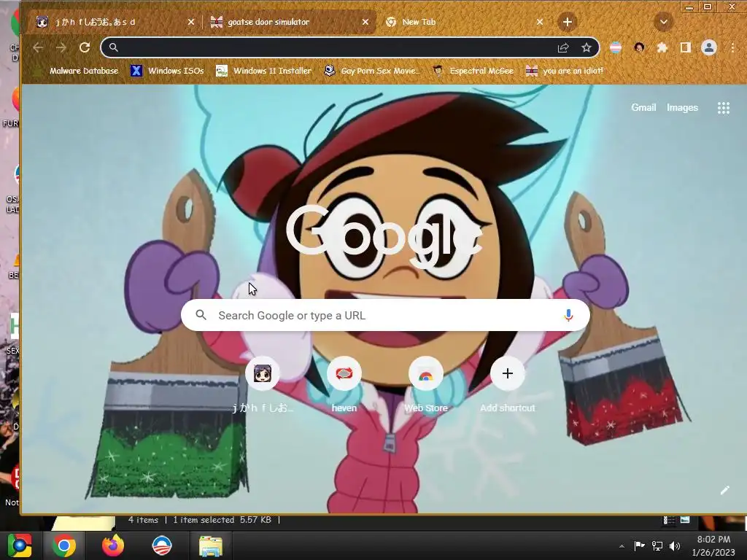Start voice search with microphone icon
The image size is (747, 560).
pyautogui.click(x=568, y=315)
